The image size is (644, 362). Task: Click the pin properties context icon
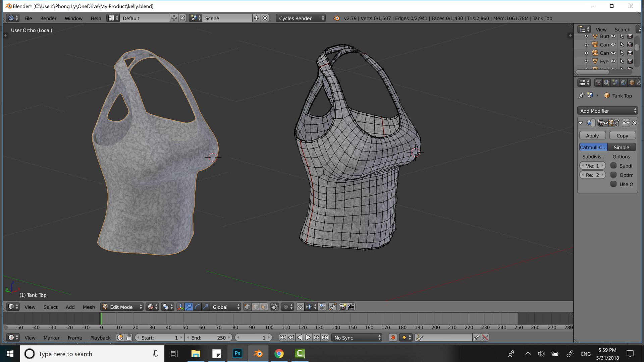(x=581, y=96)
